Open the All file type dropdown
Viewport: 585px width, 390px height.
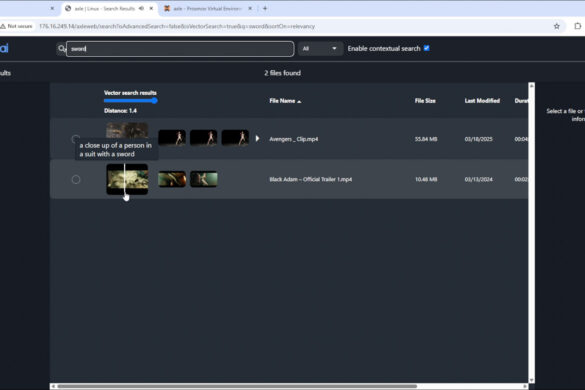[x=320, y=49]
